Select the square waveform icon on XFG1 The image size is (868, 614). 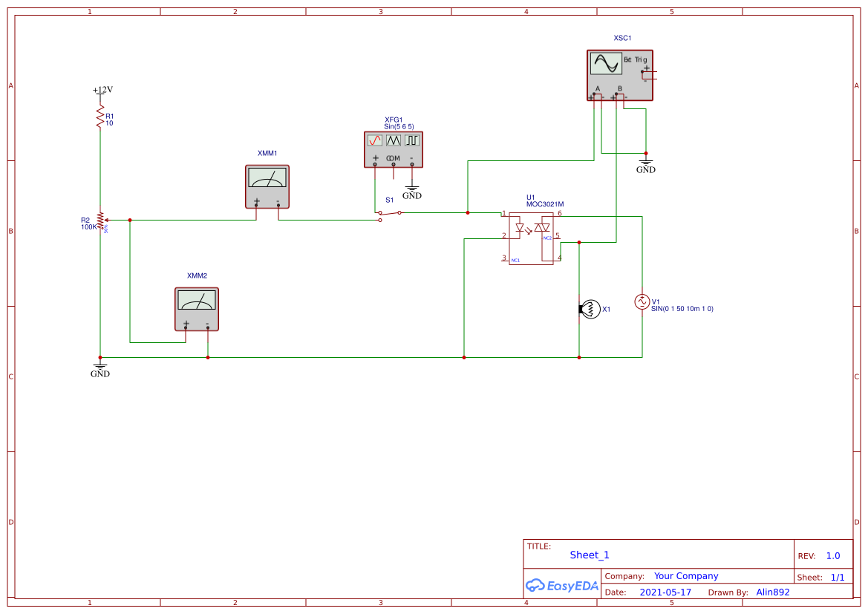click(x=412, y=140)
